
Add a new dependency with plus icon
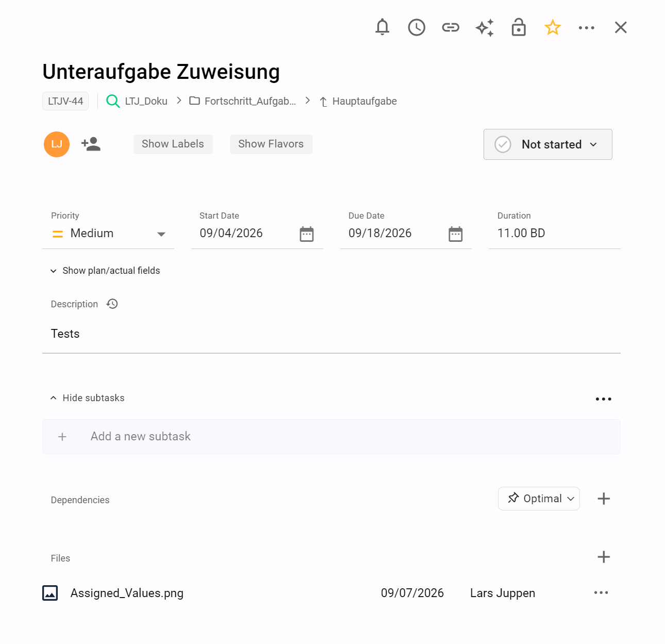point(604,499)
